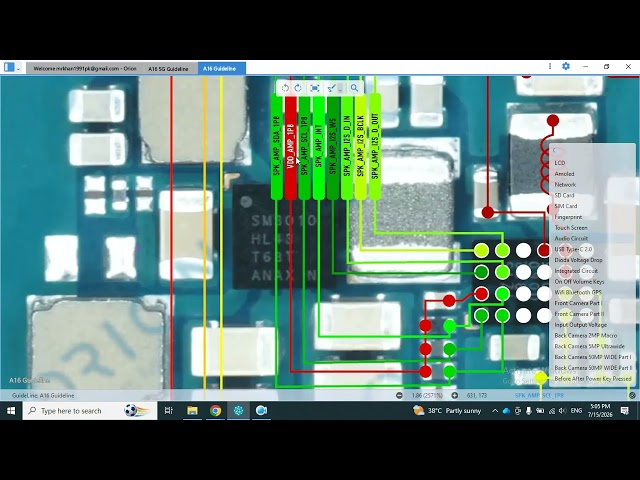Rotate the board view clockwise
This screenshot has height=480, width=640.
tap(298, 88)
